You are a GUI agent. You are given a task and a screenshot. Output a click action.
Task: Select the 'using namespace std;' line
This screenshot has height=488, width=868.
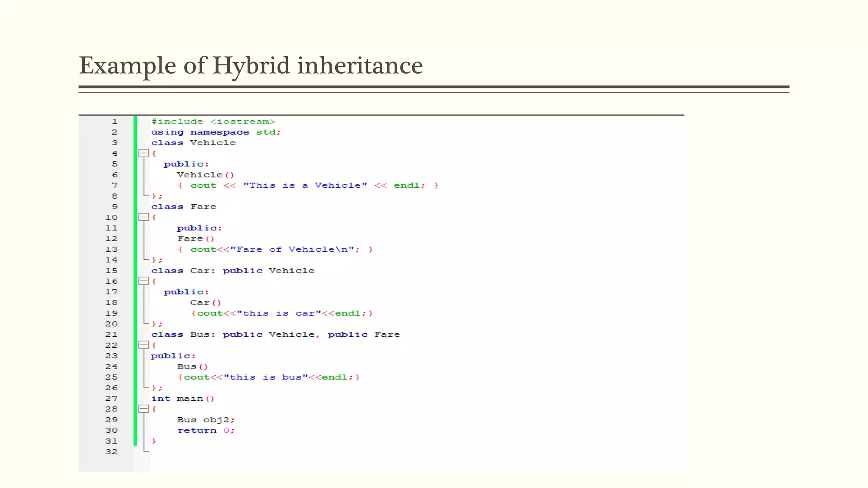point(216,132)
